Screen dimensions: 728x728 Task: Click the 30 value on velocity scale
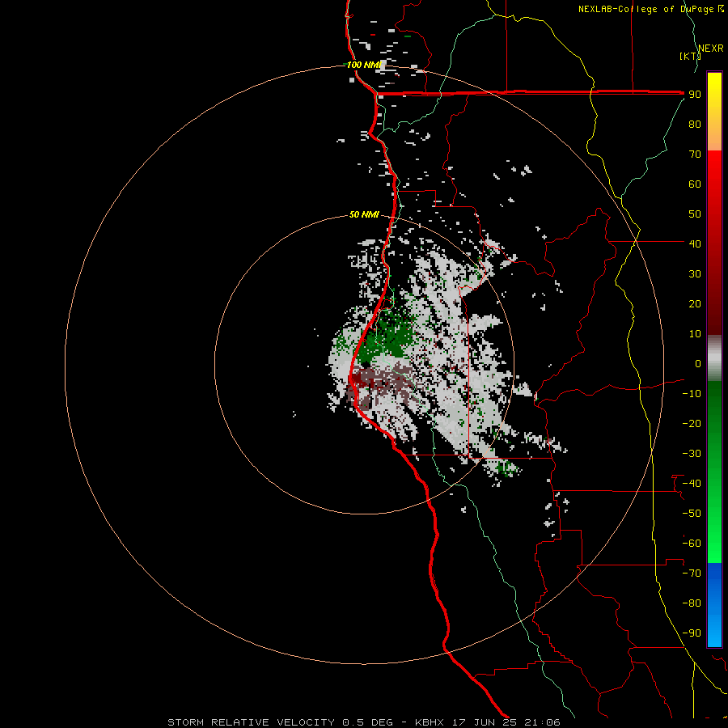695,274
